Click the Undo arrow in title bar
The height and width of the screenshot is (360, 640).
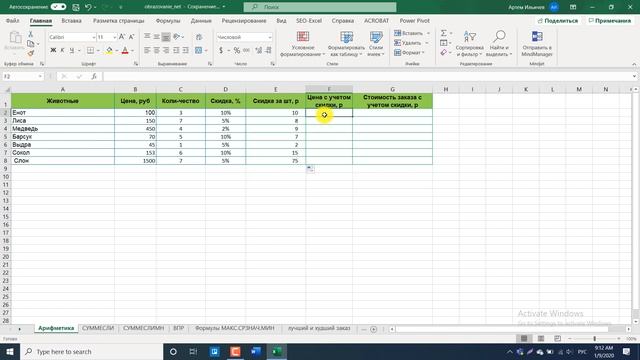88,7
